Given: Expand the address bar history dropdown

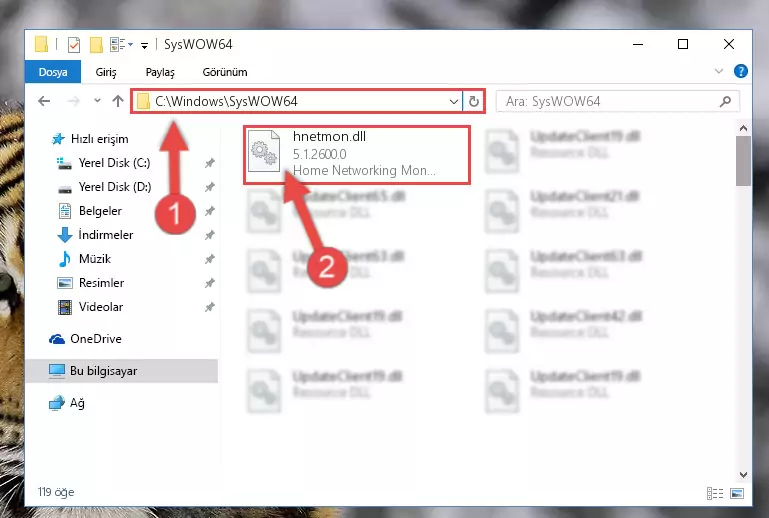Looking at the screenshot, I should tap(454, 102).
